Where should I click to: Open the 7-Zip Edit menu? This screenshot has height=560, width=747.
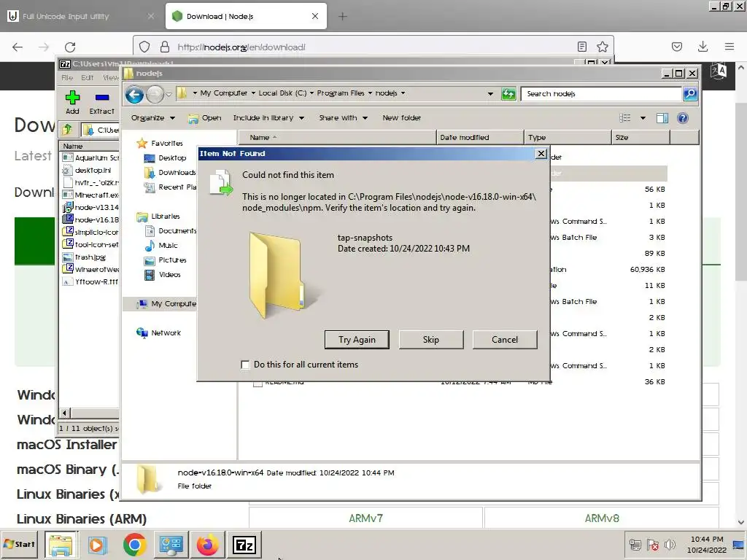(x=88, y=77)
